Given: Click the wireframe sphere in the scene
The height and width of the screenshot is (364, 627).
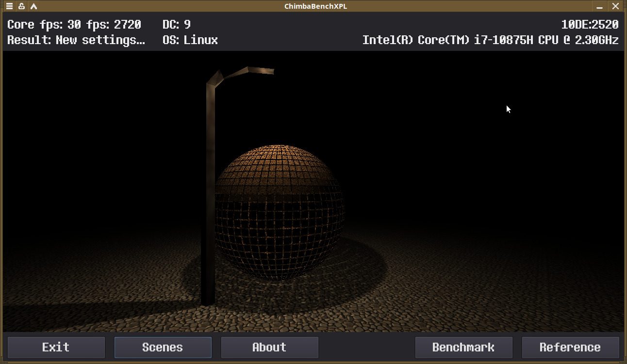Looking at the screenshot, I should pos(279,212).
